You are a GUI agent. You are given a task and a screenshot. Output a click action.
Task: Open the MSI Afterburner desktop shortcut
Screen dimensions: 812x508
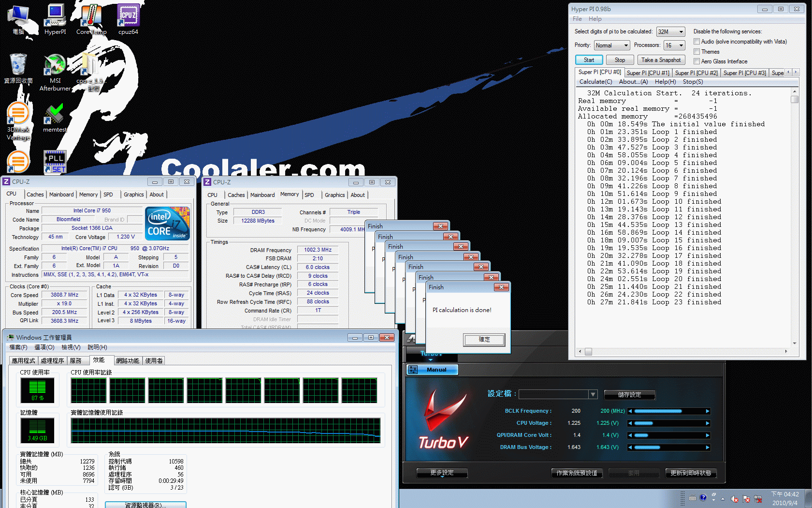55,73
